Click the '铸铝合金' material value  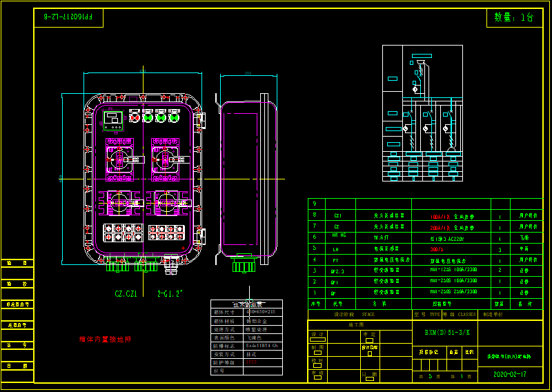point(256,321)
